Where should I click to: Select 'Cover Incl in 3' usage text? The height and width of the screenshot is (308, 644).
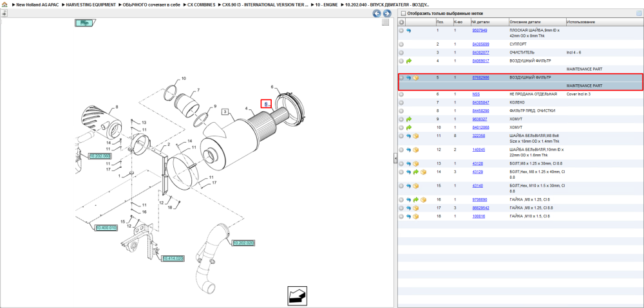click(578, 95)
